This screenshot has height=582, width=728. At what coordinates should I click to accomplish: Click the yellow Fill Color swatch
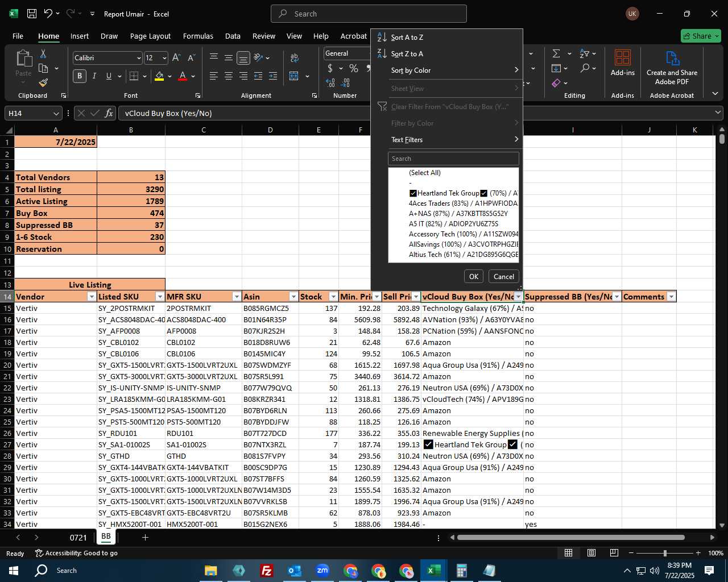pos(159,76)
